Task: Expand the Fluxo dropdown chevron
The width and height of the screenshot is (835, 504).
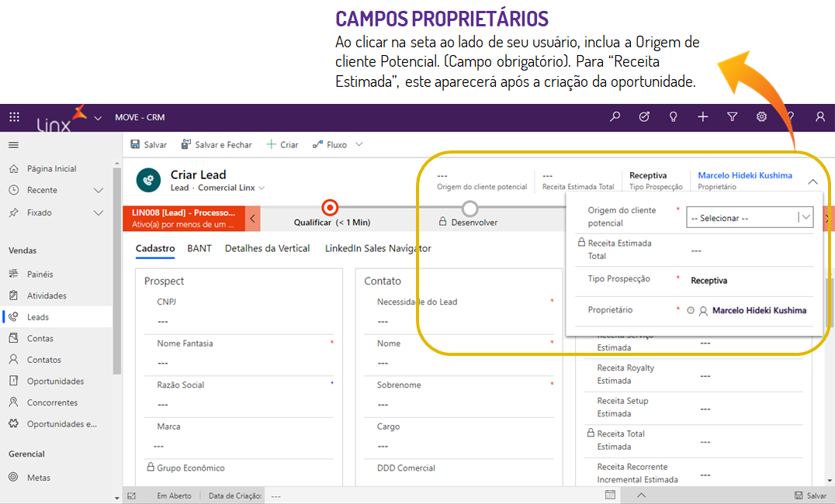Action: (x=359, y=144)
